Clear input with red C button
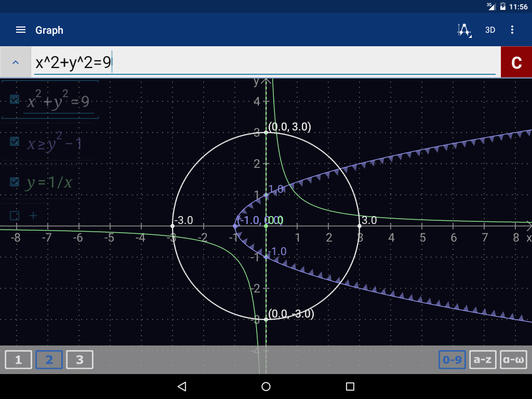The height and width of the screenshot is (399, 532). [516, 62]
